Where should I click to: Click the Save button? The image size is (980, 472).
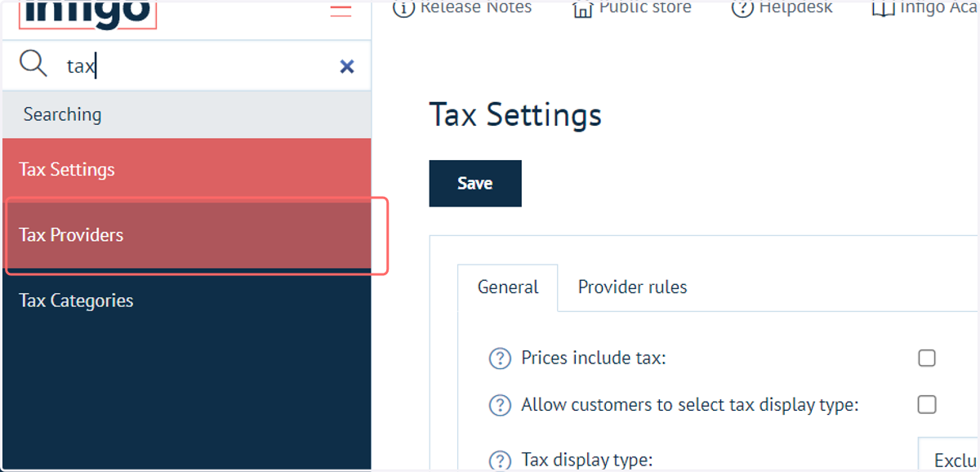coord(475,183)
